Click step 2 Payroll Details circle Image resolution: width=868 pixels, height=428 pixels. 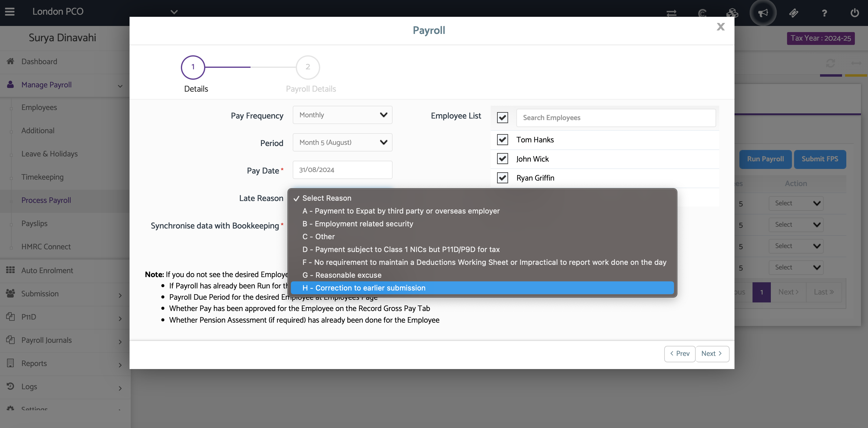coord(307,67)
